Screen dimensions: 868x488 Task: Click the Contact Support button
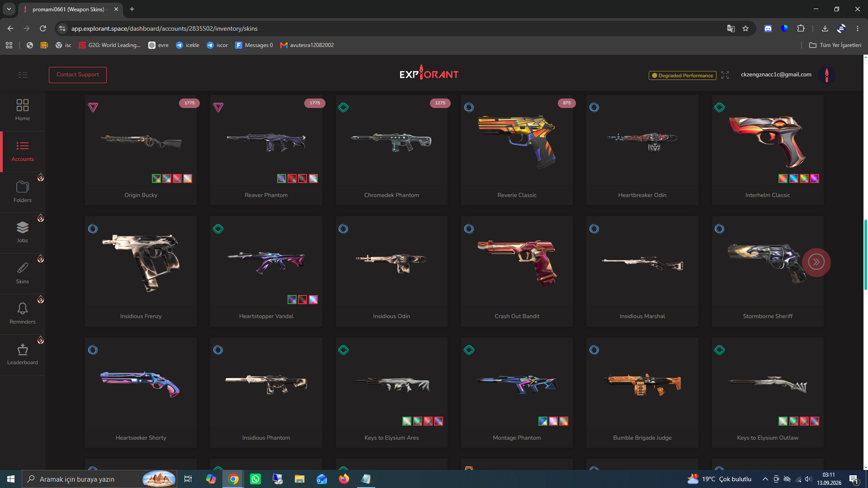tap(78, 75)
